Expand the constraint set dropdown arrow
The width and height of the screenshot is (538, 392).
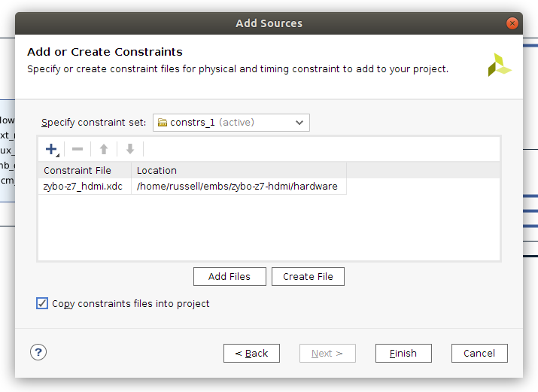pyautogui.click(x=299, y=123)
